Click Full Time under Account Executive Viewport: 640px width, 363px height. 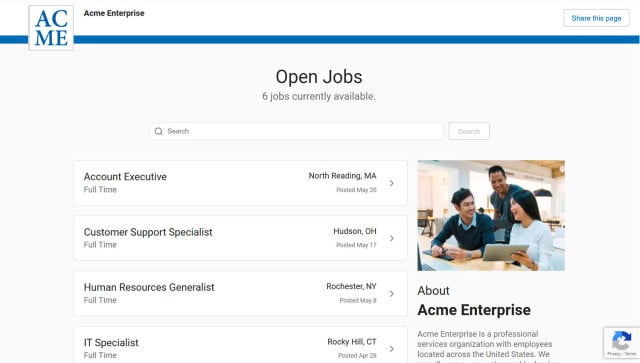tap(100, 189)
